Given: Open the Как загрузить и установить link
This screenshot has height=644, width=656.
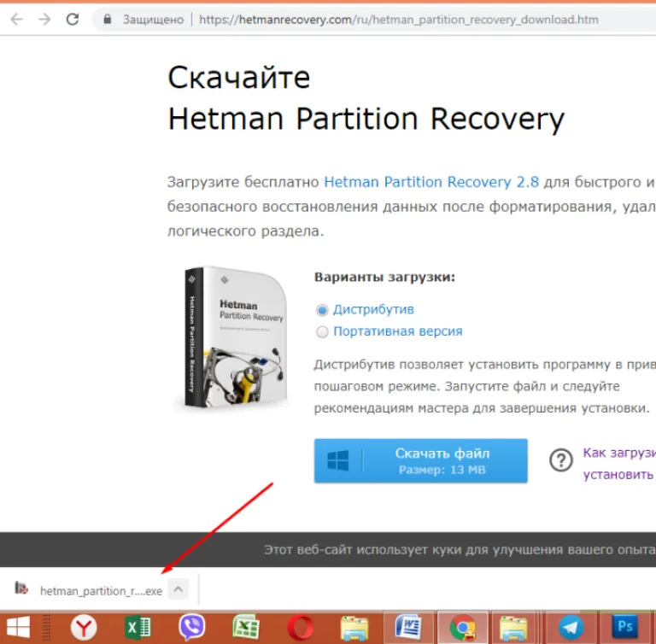Looking at the screenshot, I should pyautogui.click(x=619, y=464).
